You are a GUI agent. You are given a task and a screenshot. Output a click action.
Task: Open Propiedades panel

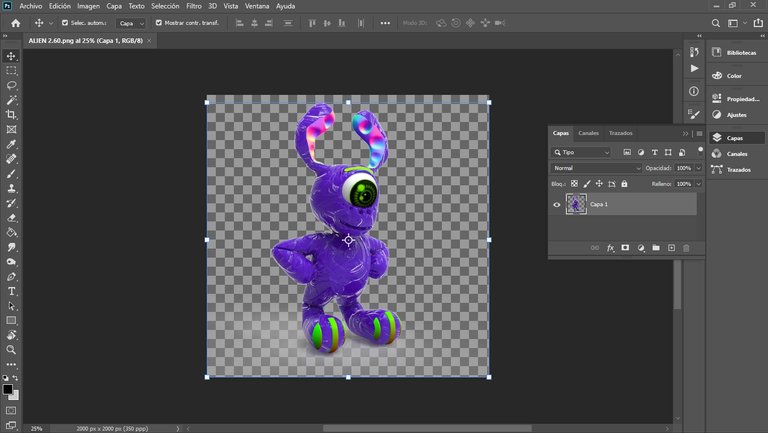point(736,99)
